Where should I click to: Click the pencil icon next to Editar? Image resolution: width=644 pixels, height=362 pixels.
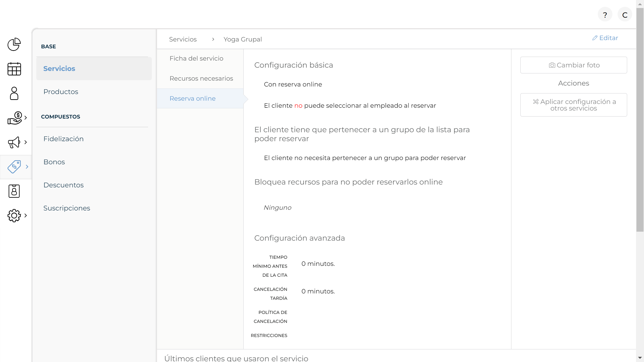595,38
